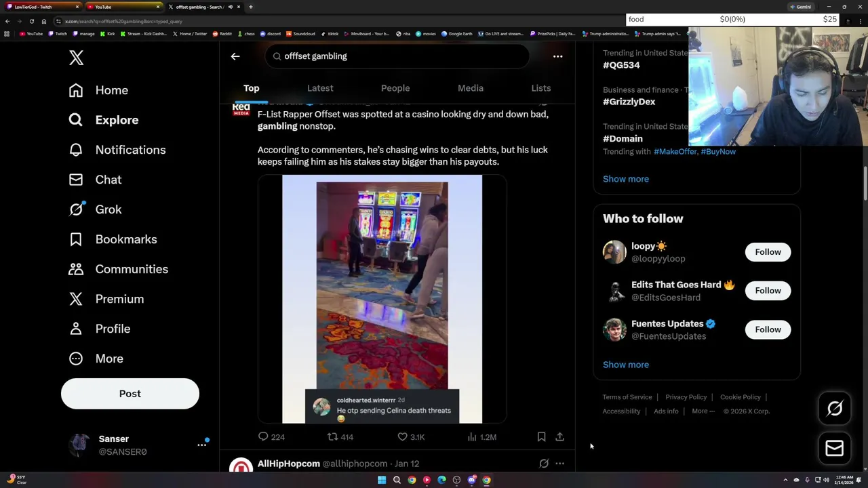
Task: Open Bookmarks in the sidebar
Action: 113,239
